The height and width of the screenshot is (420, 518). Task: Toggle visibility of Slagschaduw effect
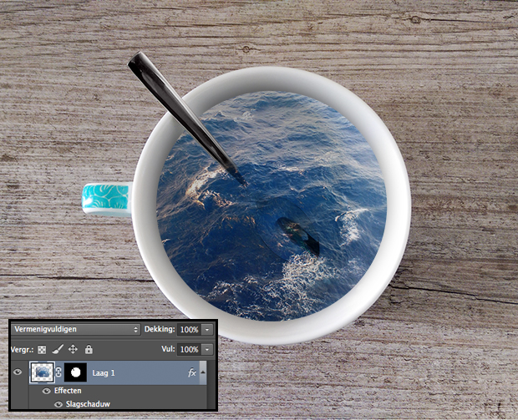[x=58, y=404]
